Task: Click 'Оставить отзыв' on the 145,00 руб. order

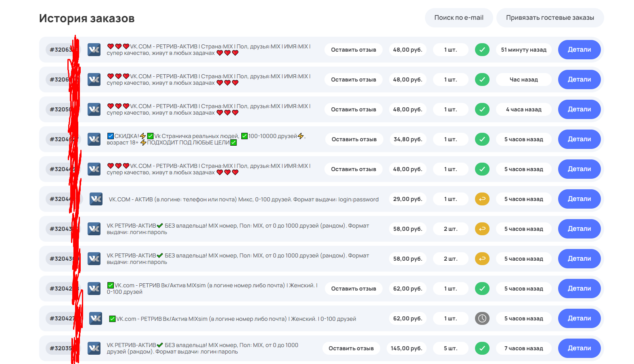Action: (351, 348)
